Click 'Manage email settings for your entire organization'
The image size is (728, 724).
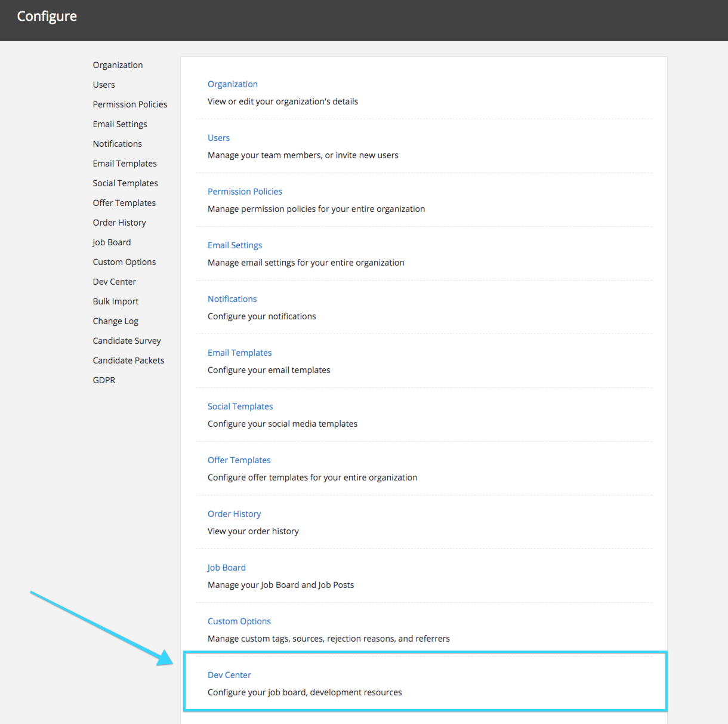coord(306,263)
